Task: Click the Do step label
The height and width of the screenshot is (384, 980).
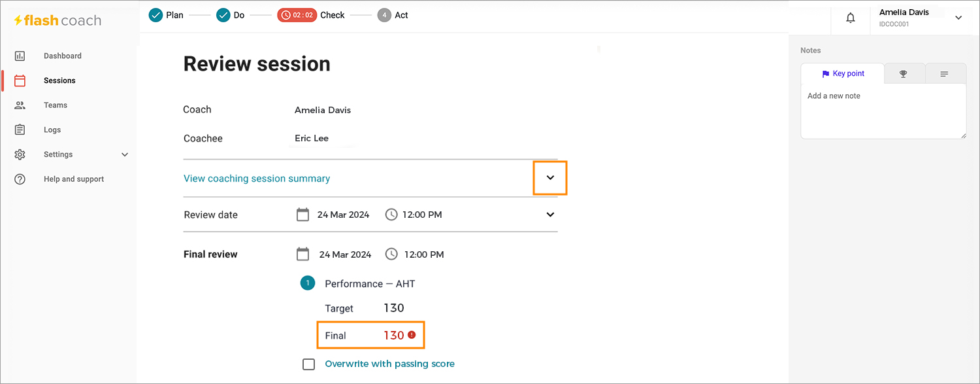Action: pyautogui.click(x=239, y=15)
